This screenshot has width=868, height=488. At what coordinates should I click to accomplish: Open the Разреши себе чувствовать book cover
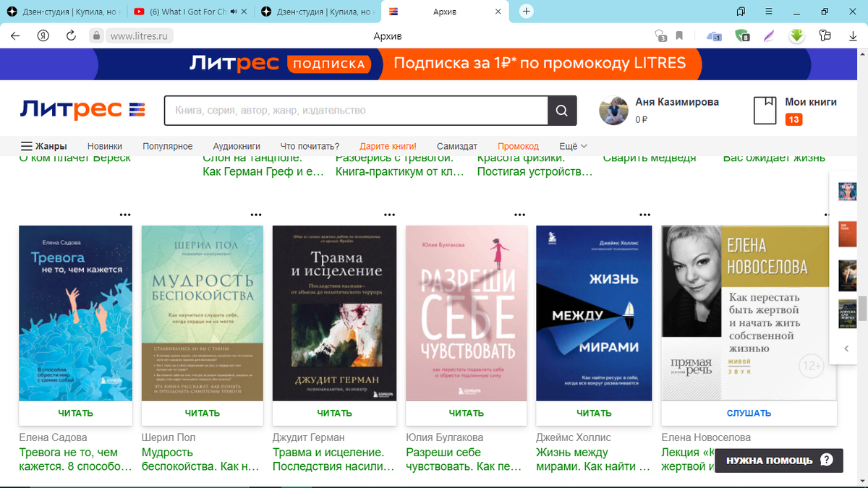(x=467, y=313)
